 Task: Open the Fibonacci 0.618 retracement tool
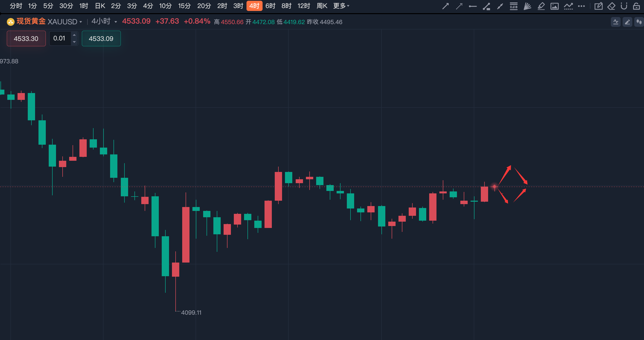(513, 6)
